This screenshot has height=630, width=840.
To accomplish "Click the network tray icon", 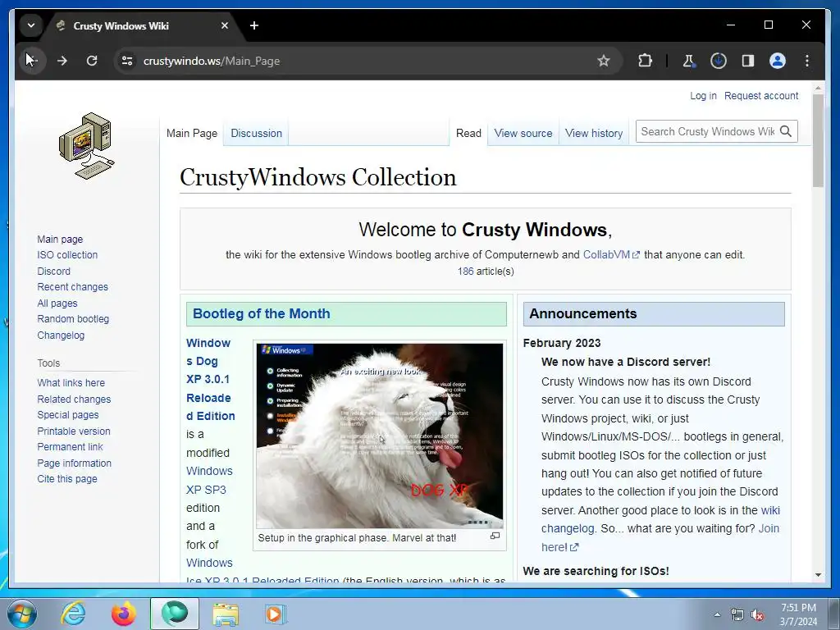I will pos(737,614).
